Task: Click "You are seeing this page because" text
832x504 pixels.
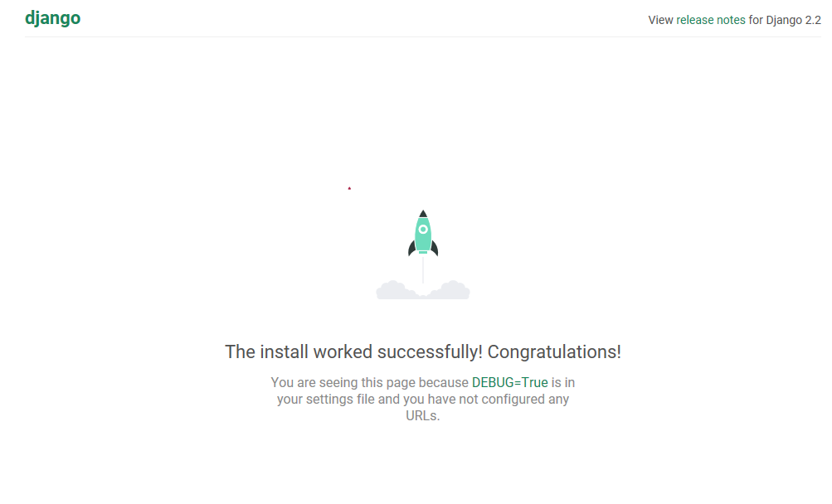Action: point(369,383)
